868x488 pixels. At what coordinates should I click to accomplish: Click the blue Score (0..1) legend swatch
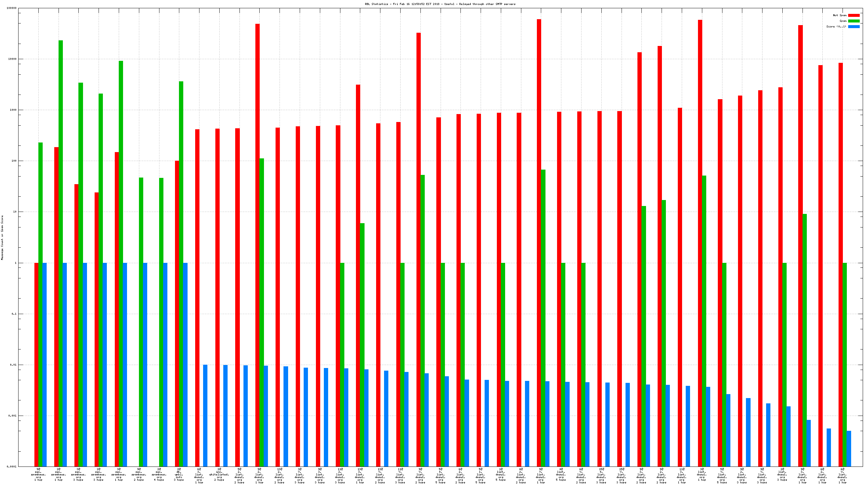click(853, 26)
